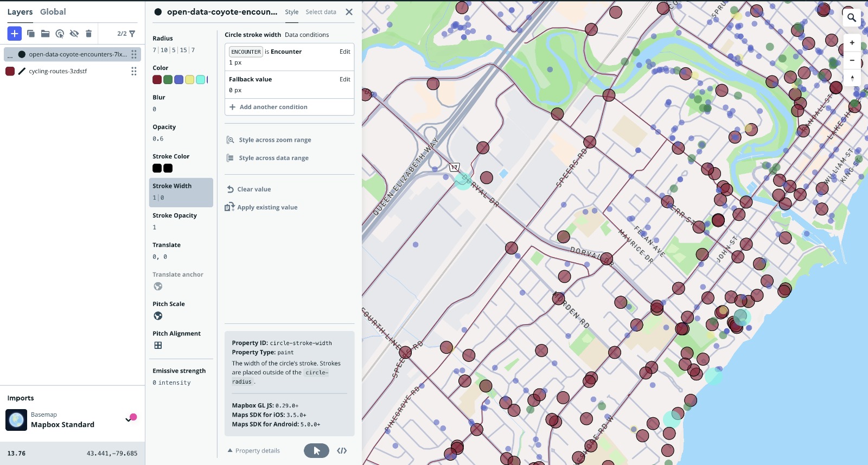Switch to JSON code view icon
This screenshot has height=465, width=868.
342,451
